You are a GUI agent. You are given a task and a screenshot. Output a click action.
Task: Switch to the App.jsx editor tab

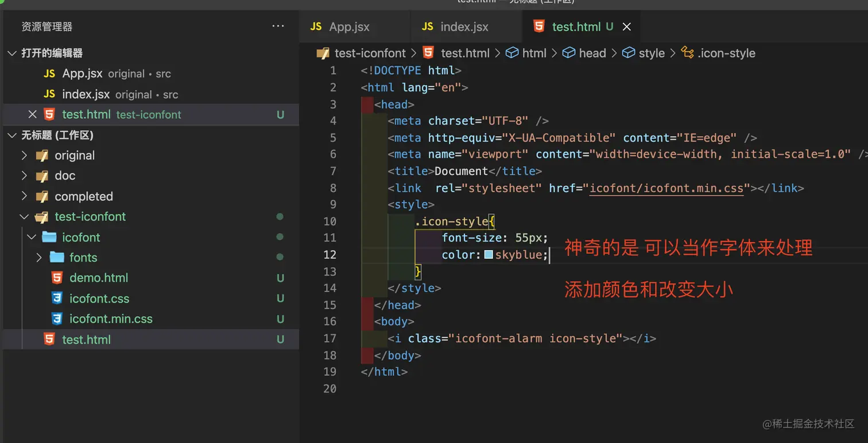[x=355, y=26]
